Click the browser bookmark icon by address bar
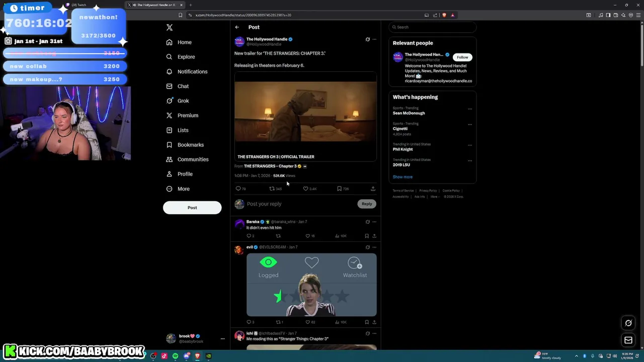 (180, 15)
